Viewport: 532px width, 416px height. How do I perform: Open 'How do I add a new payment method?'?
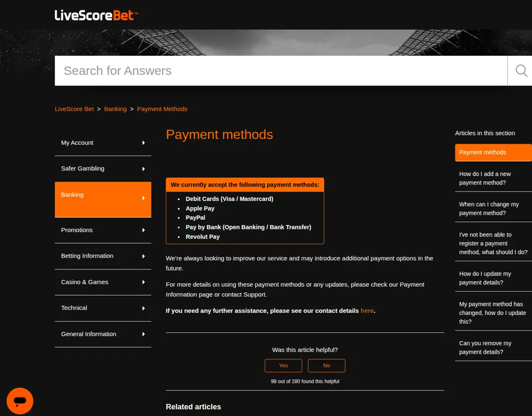(x=493, y=178)
